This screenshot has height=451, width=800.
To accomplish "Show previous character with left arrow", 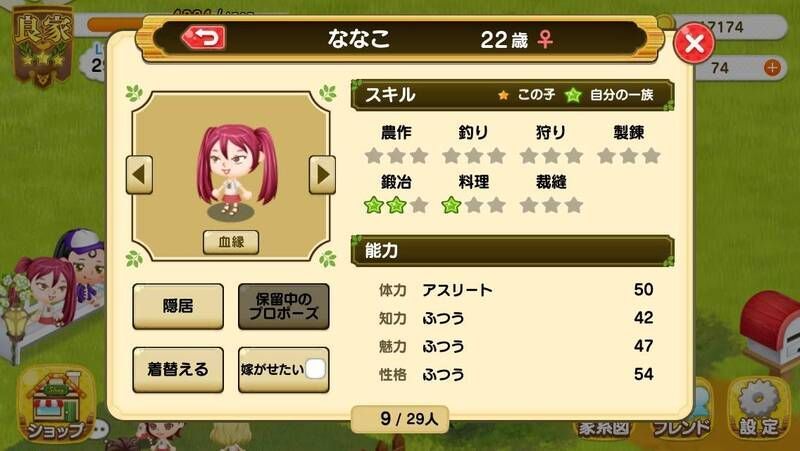I will point(139,175).
